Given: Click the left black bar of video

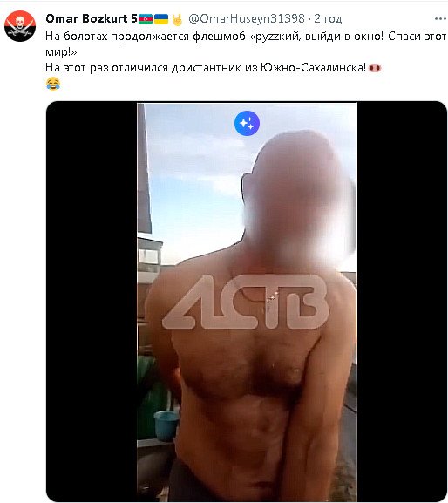Looking at the screenshot, I should click(x=92, y=302).
